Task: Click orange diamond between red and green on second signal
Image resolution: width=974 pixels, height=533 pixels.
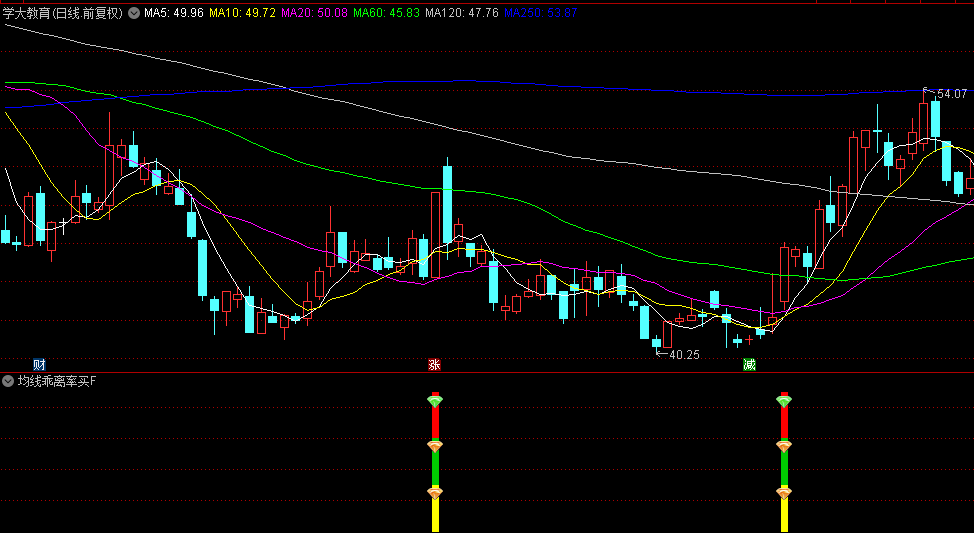Action: (784, 446)
